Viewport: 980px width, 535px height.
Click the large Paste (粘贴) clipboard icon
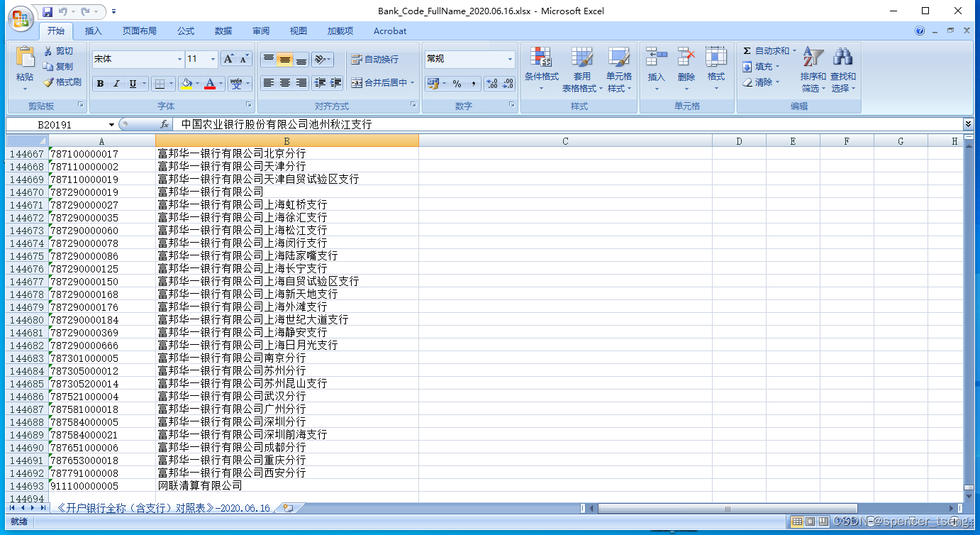25,57
